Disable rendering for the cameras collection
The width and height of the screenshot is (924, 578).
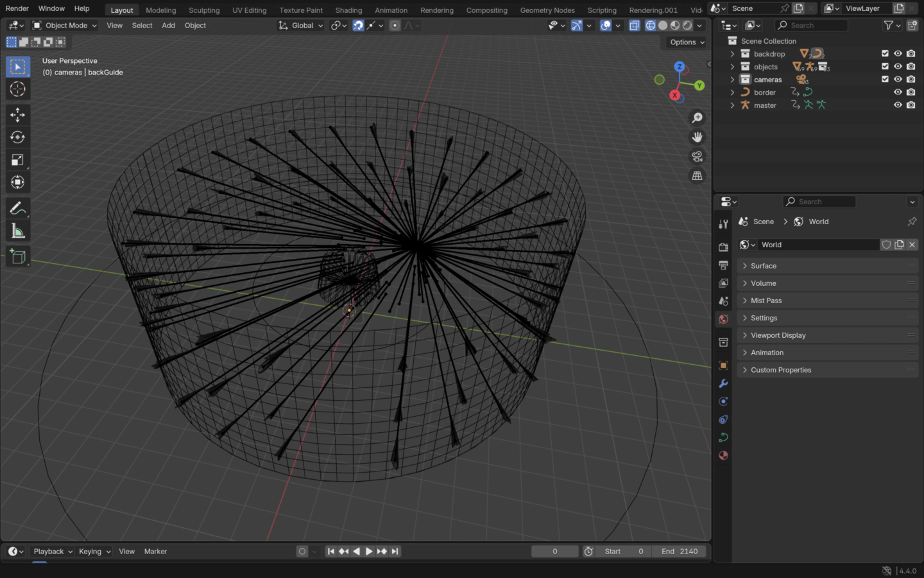(x=911, y=80)
